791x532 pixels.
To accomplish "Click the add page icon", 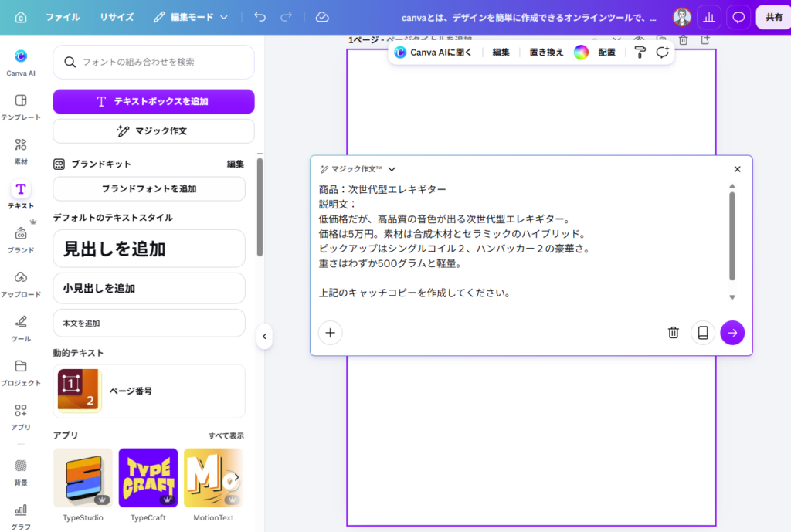I will (x=705, y=40).
